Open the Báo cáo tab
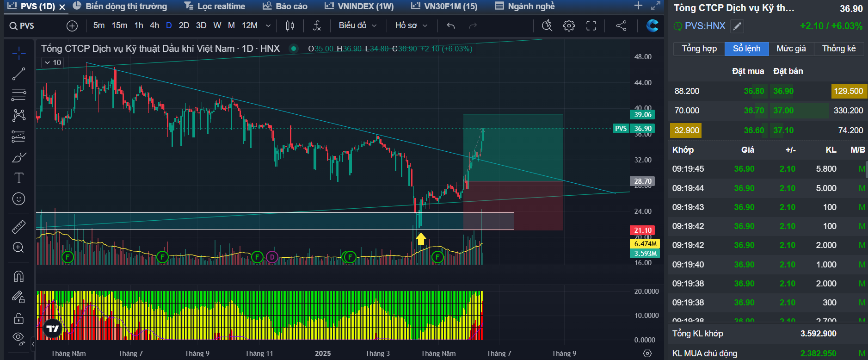 click(x=285, y=6)
